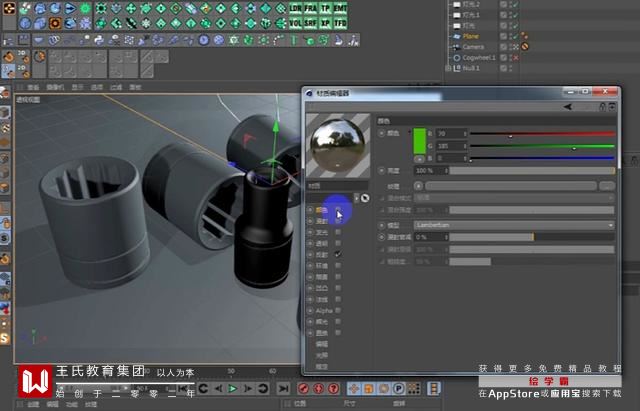Enable the Alpha channel checkbox
Image resolution: width=640 pixels, height=411 pixels.
(x=338, y=310)
